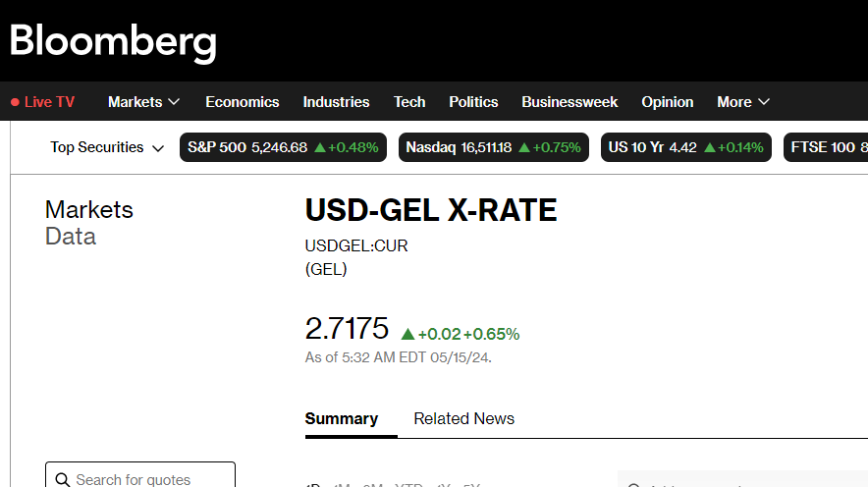Open the Opinion section
This screenshot has height=487, width=868.
(667, 102)
